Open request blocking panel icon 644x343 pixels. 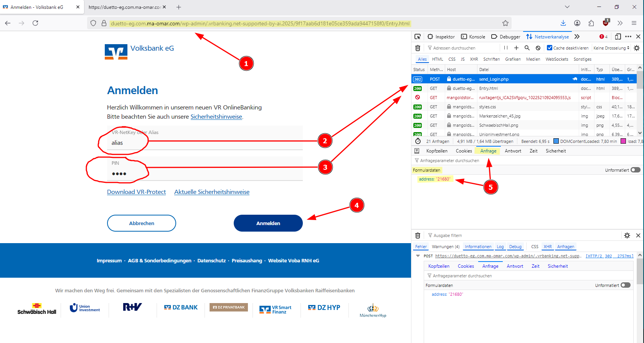coord(538,48)
